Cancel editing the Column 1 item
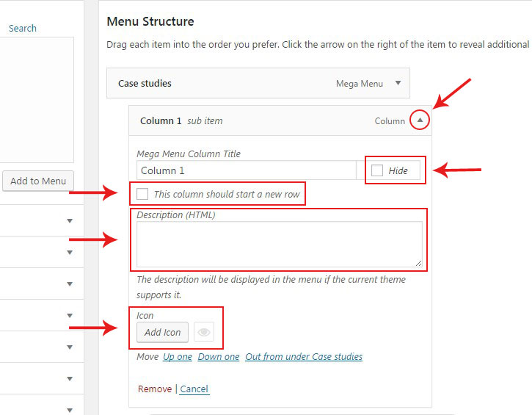 [x=194, y=389]
